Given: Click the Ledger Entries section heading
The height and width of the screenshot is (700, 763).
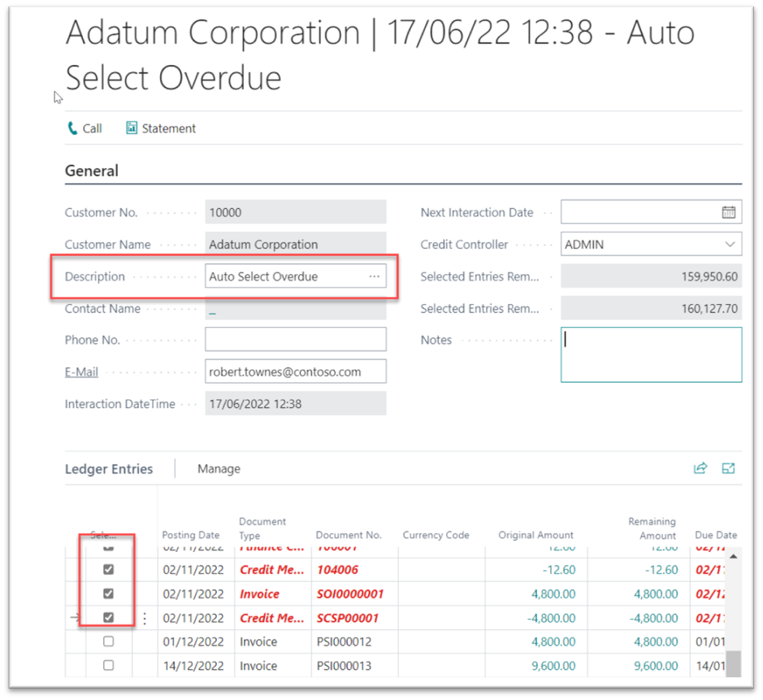Looking at the screenshot, I should click(x=109, y=469).
